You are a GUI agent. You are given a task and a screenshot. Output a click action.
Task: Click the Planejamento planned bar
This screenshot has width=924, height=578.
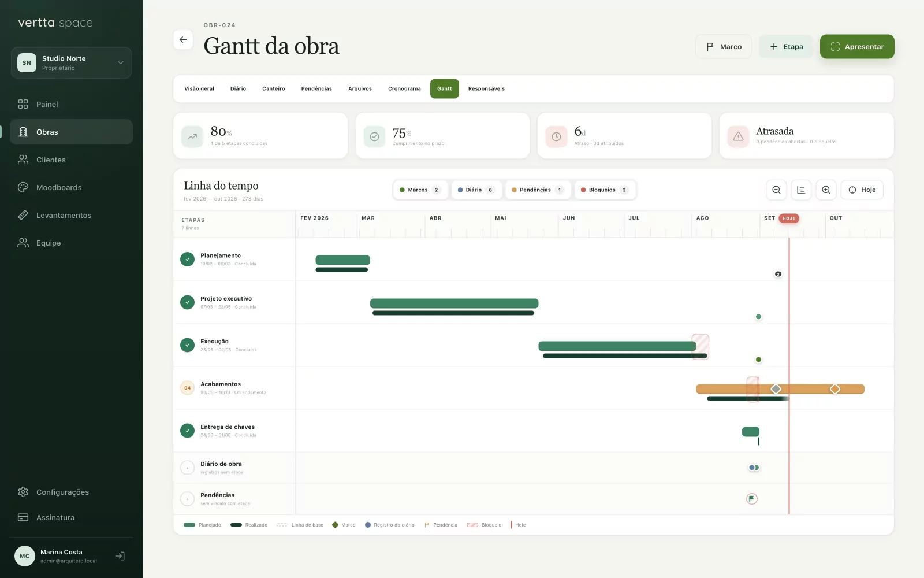pyautogui.click(x=342, y=260)
